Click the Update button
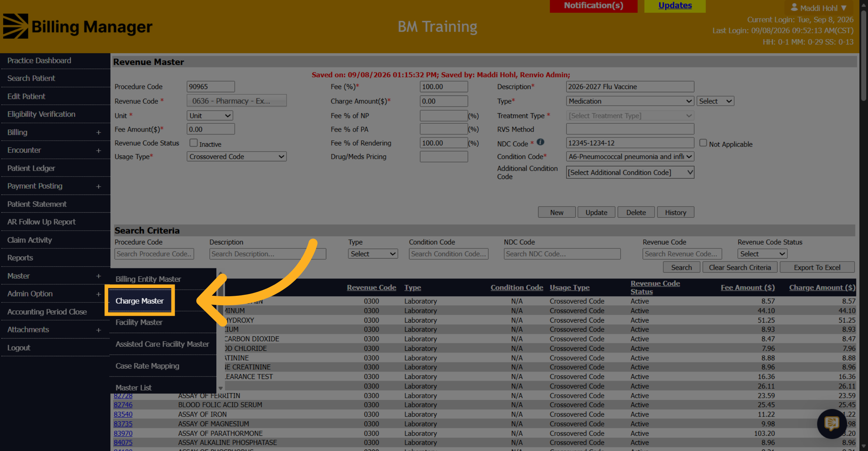Viewport: 868px width, 451px height. 596,212
